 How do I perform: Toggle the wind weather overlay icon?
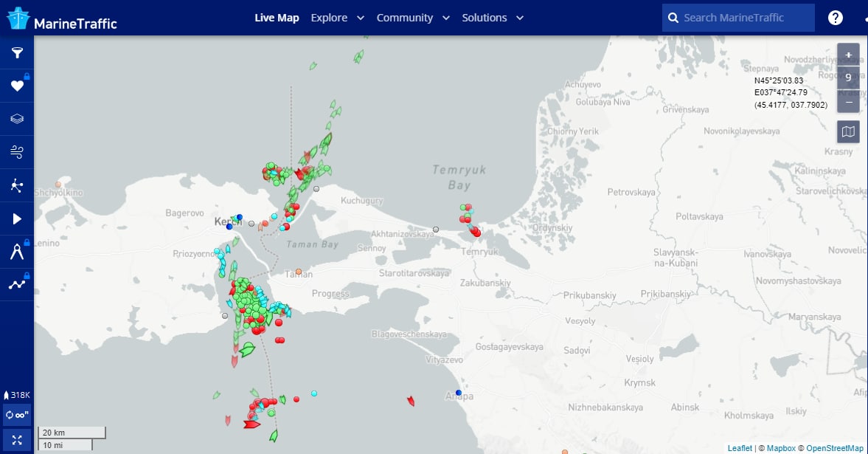17,151
